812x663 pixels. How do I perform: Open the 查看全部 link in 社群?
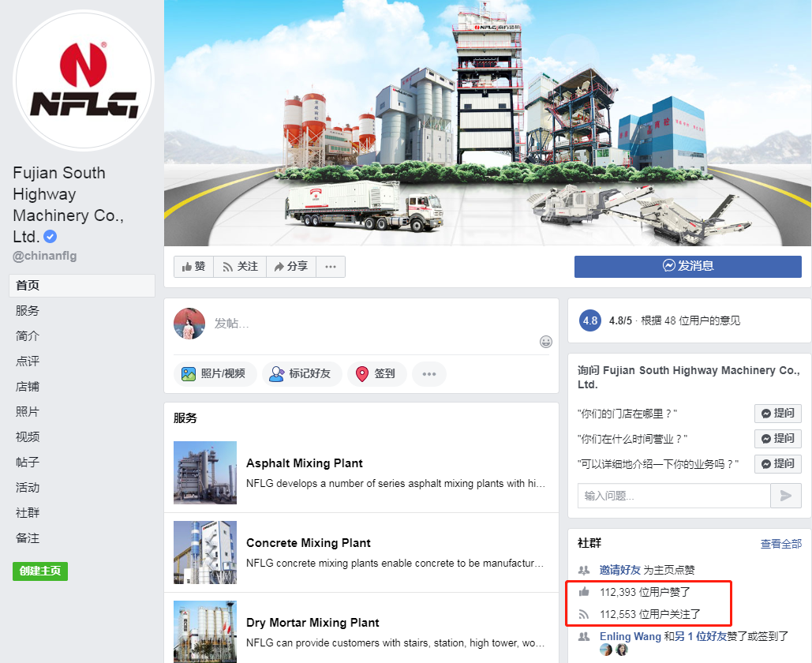click(x=780, y=544)
